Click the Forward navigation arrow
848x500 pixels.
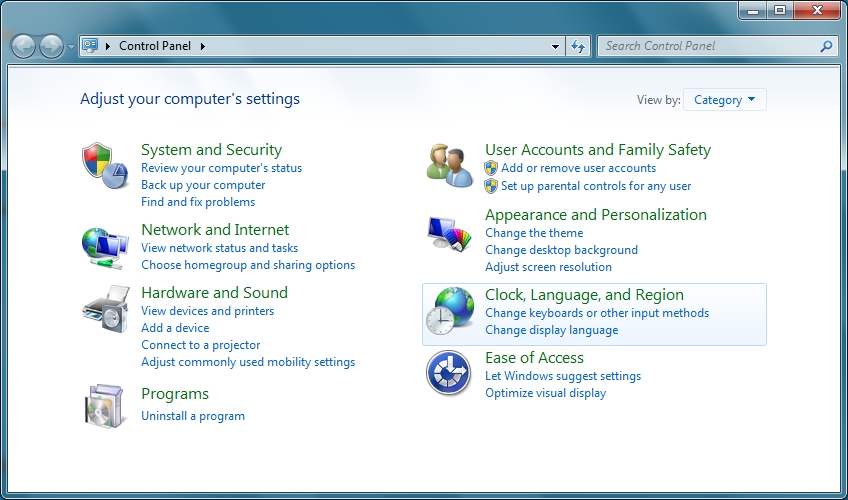pos(51,46)
